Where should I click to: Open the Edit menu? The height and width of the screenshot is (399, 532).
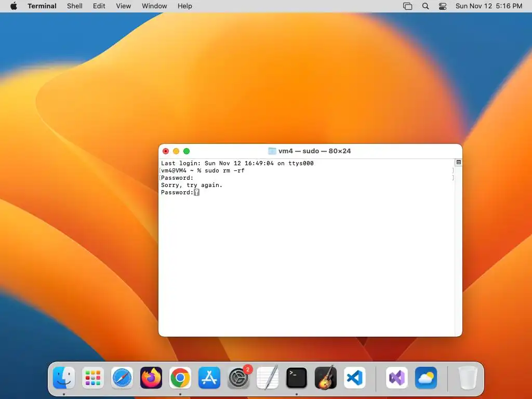[x=99, y=6]
